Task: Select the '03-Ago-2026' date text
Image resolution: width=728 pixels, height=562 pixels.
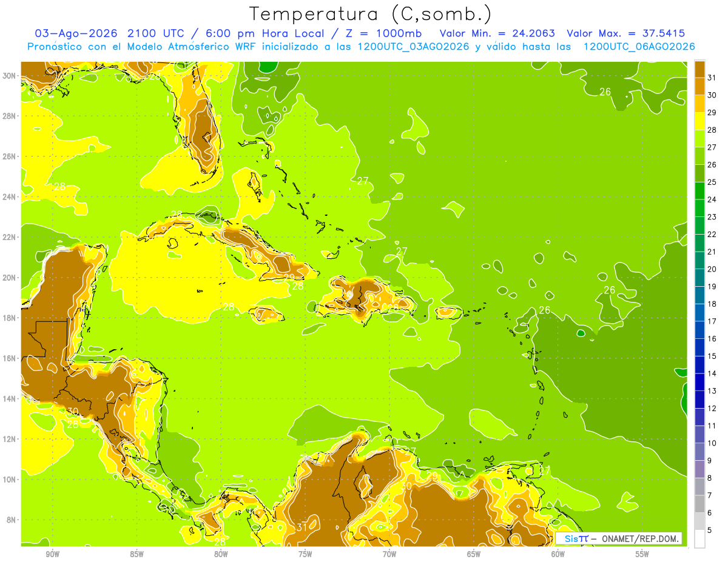Action: pos(76,33)
